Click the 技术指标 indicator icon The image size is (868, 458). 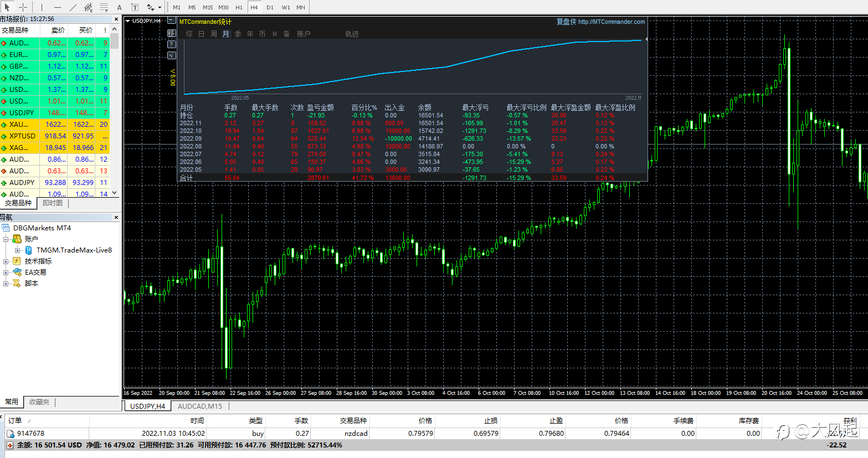pyautogui.click(x=17, y=261)
